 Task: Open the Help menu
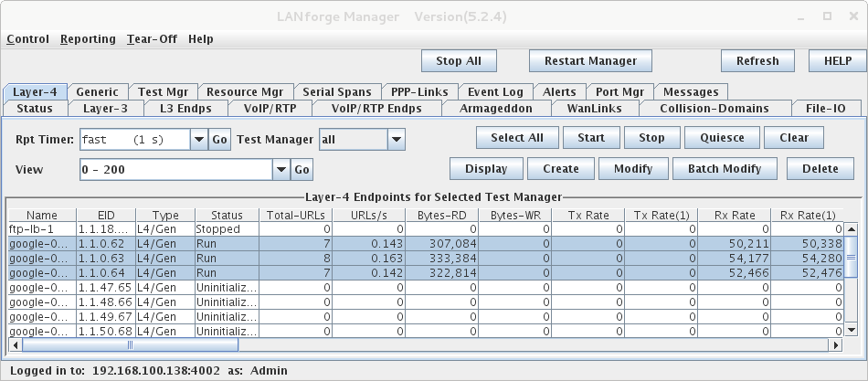pyautogui.click(x=200, y=39)
